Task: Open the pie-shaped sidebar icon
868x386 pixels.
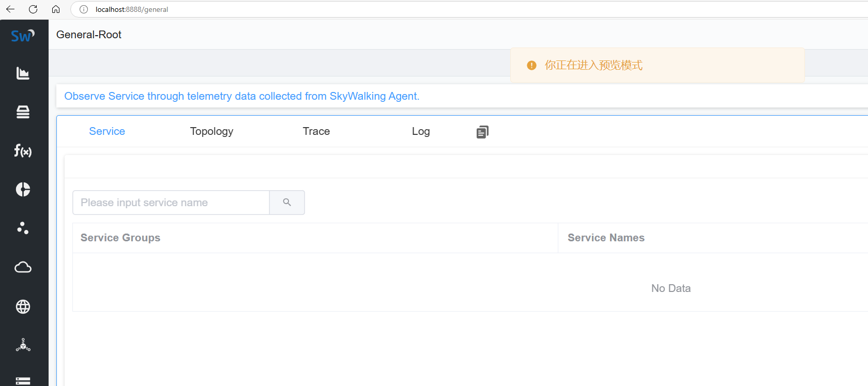Action: (x=23, y=190)
